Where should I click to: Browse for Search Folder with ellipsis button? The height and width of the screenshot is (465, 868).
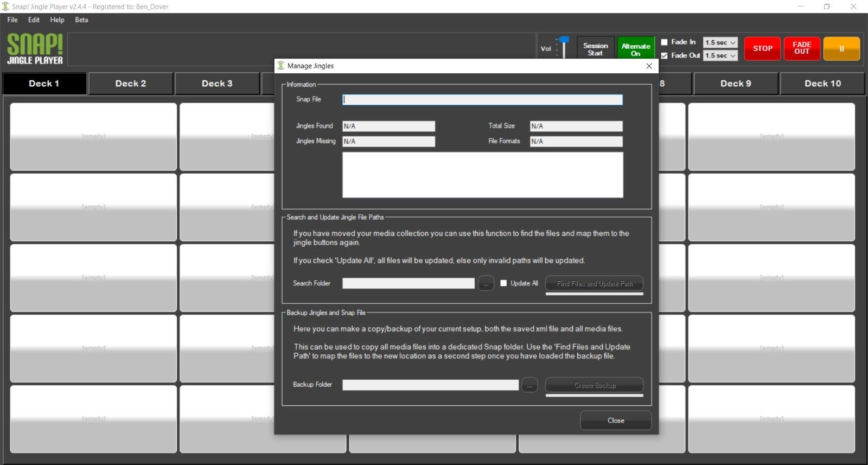(x=486, y=283)
